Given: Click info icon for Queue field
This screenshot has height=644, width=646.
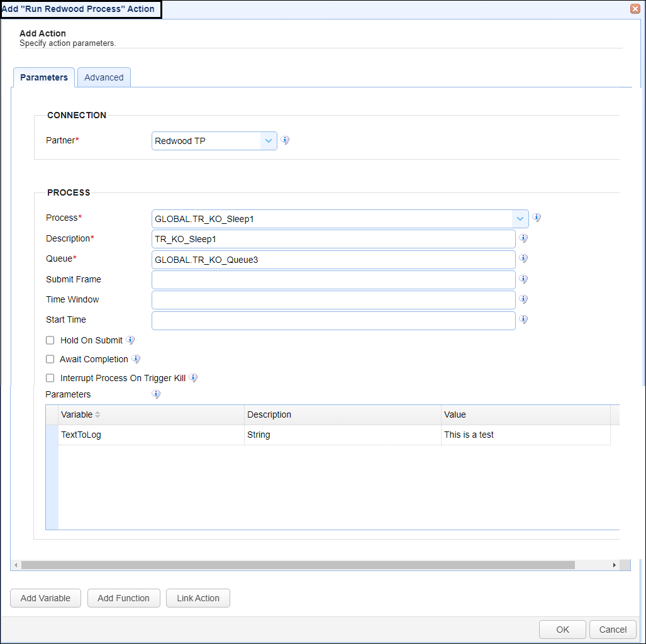Looking at the screenshot, I should 523,258.
